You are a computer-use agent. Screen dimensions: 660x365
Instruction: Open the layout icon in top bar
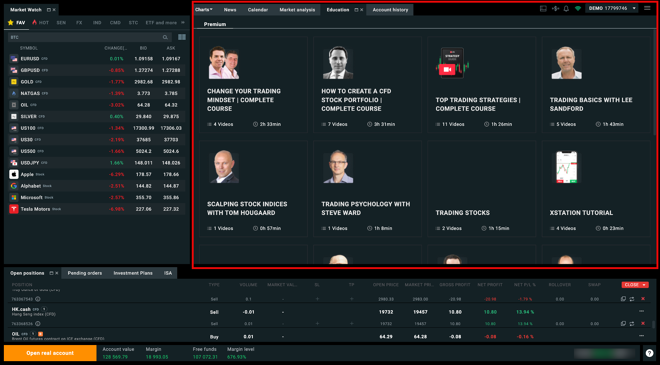543,8
